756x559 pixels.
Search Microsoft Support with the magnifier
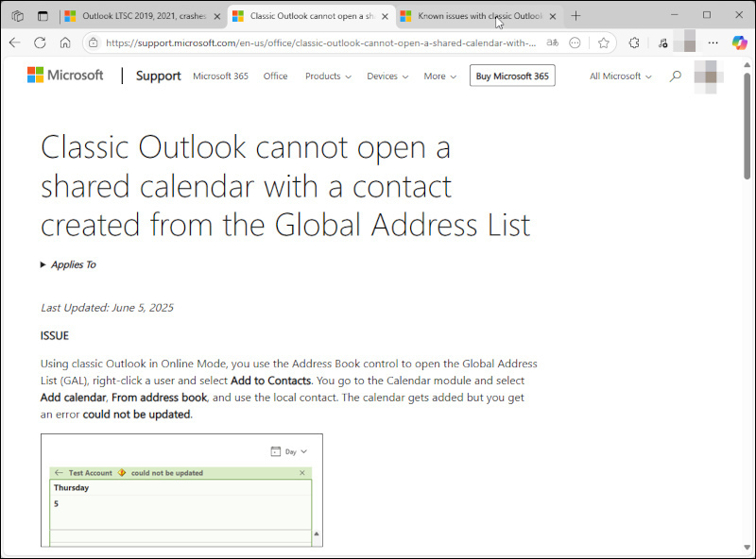click(676, 76)
